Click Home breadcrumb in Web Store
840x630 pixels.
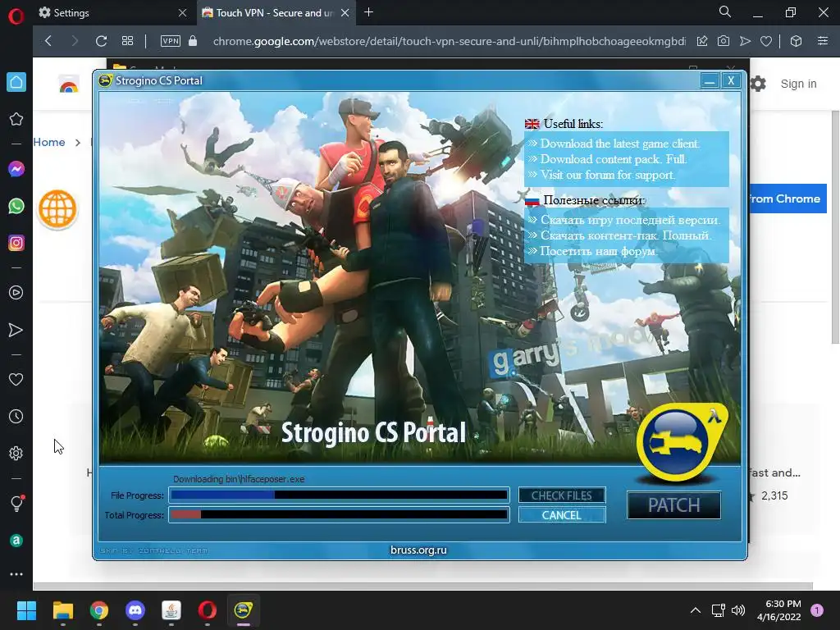tap(49, 142)
